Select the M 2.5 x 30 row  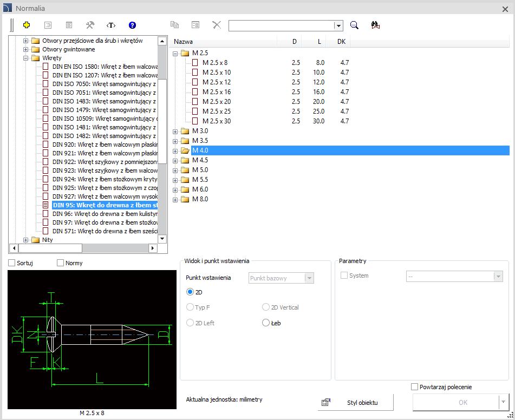[x=271, y=121]
